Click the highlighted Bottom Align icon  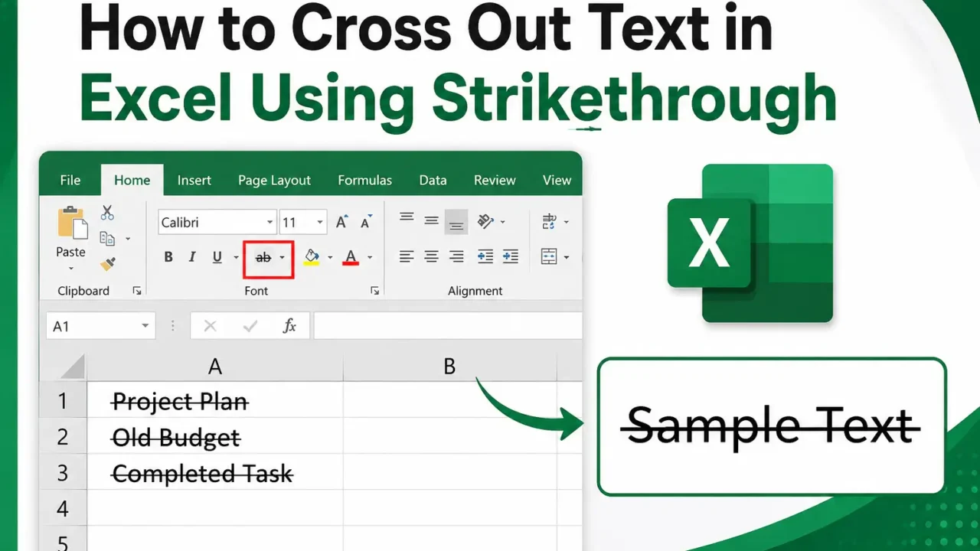point(456,222)
